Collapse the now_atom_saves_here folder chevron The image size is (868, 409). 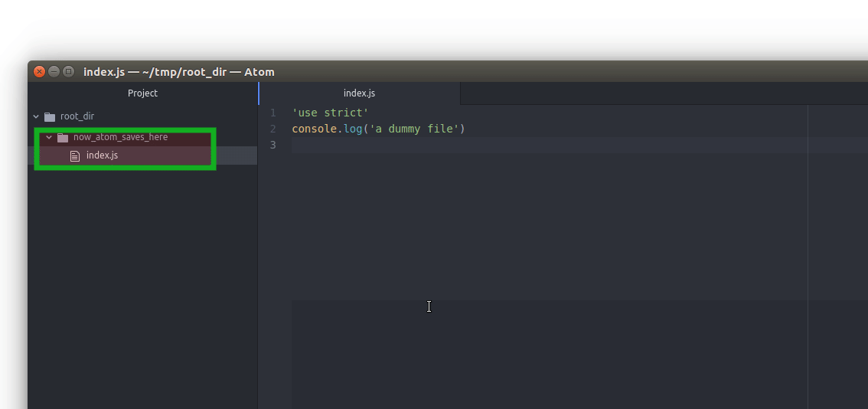point(49,137)
